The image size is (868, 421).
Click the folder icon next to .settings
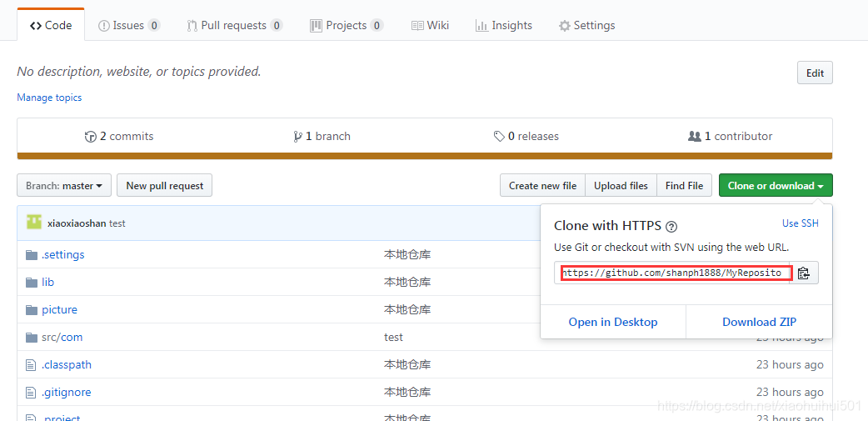(x=32, y=255)
